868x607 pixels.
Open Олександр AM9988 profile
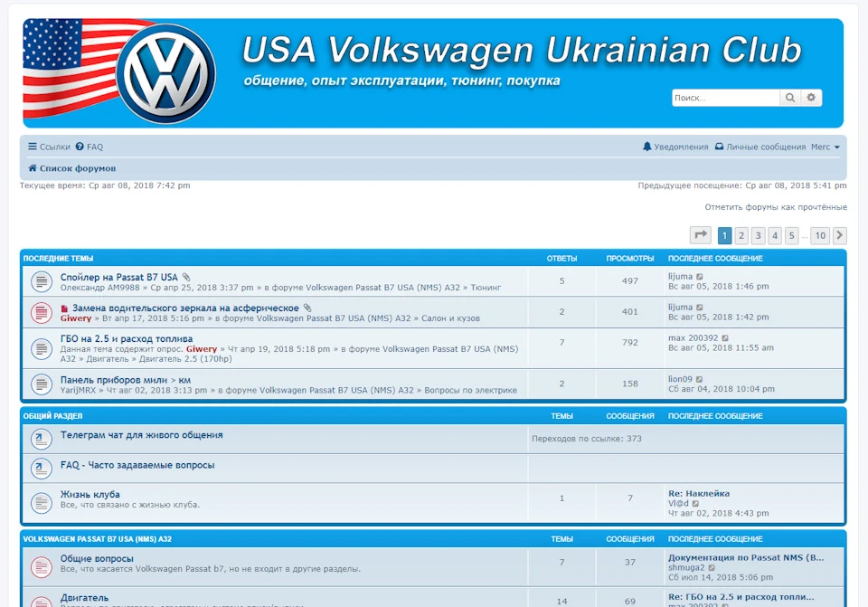click(99, 288)
